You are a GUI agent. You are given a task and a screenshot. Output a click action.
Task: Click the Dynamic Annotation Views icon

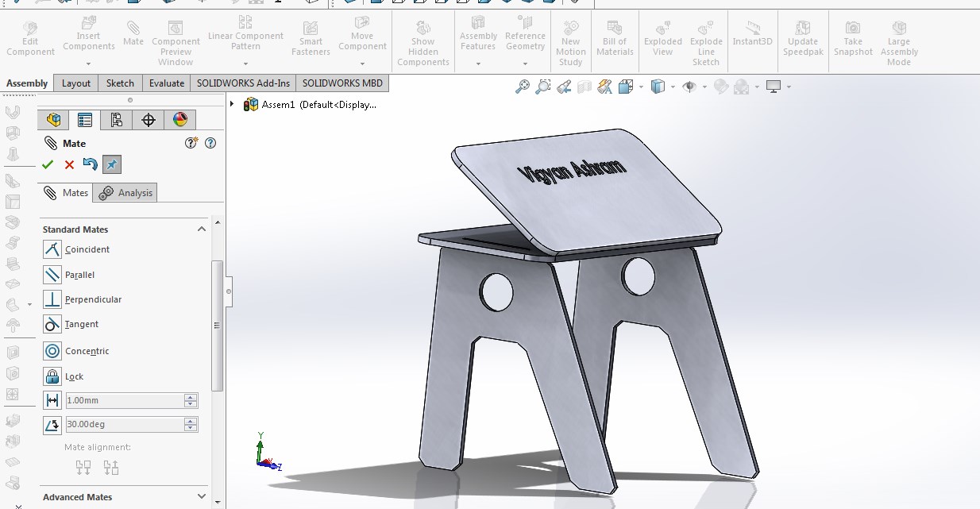(x=604, y=87)
